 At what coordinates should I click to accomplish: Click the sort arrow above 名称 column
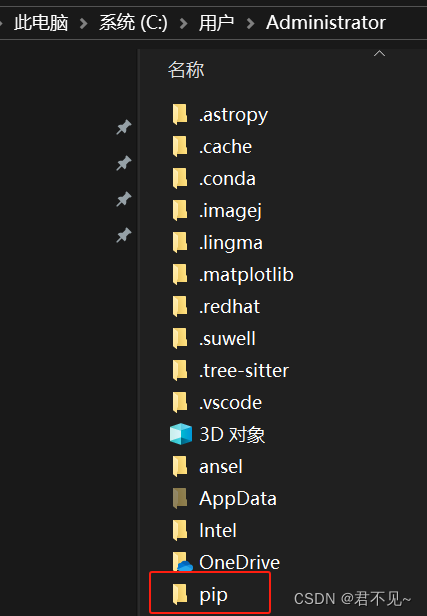pyautogui.click(x=379, y=53)
